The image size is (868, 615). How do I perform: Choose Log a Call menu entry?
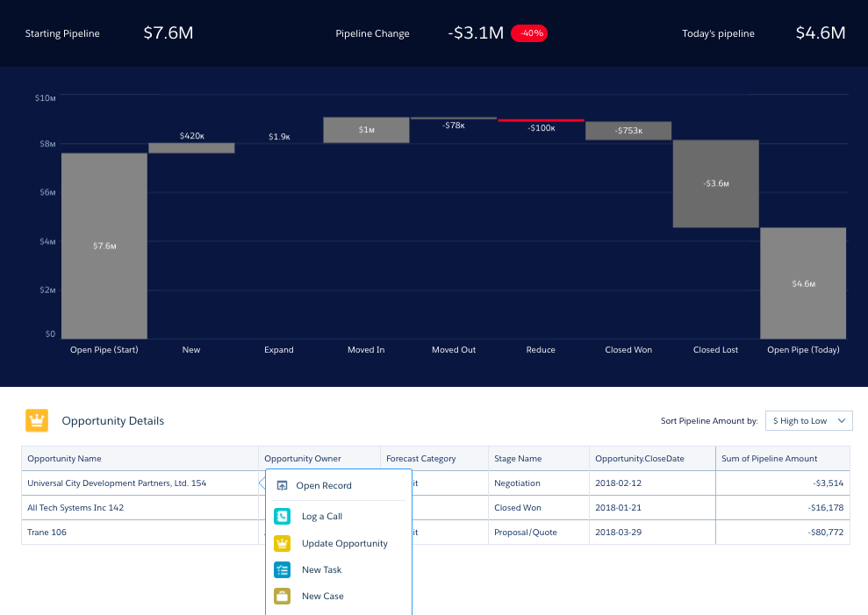coord(322,517)
